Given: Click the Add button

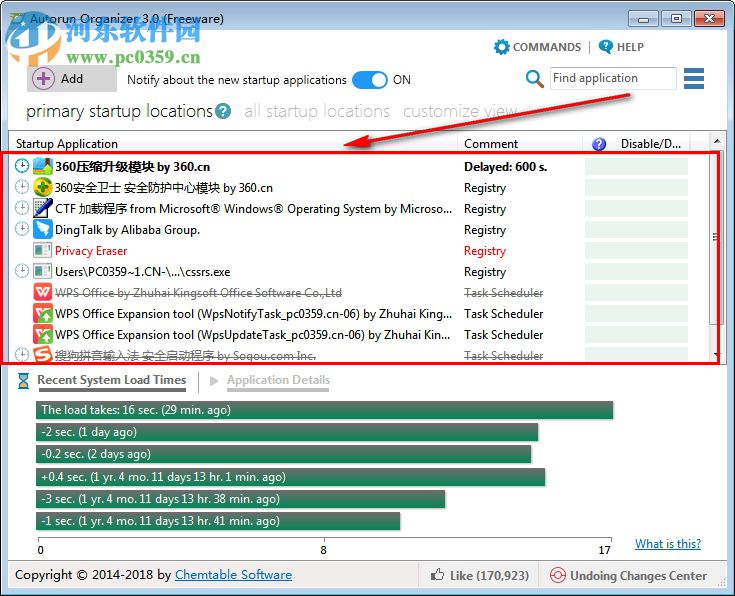Looking at the screenshot, I should 72,79.
